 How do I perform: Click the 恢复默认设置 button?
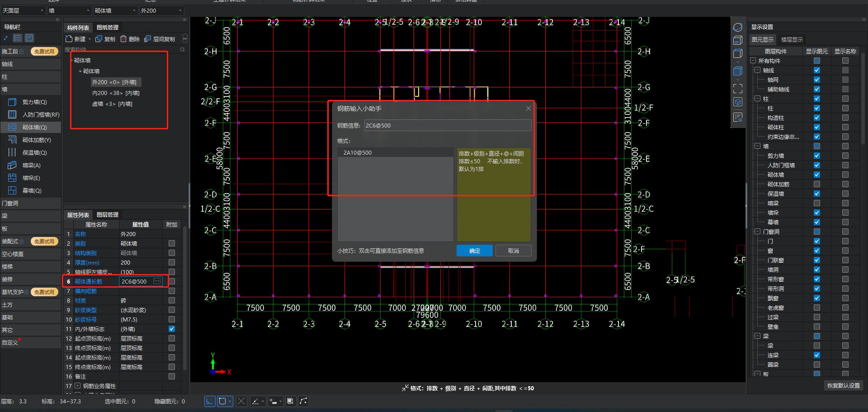coord(843,385)
